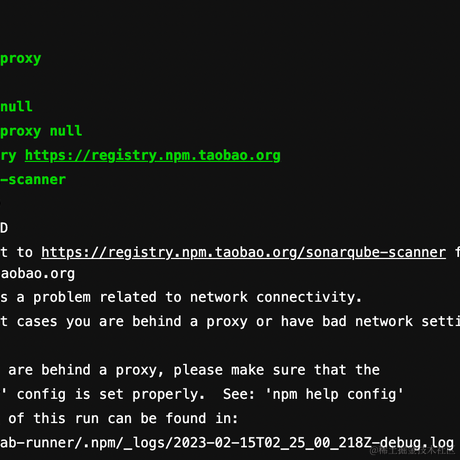Click the faint watermark in bottom-right corner
Image resolution: width=460 pixels, height=460 pixels.
(x=412, y=451)
